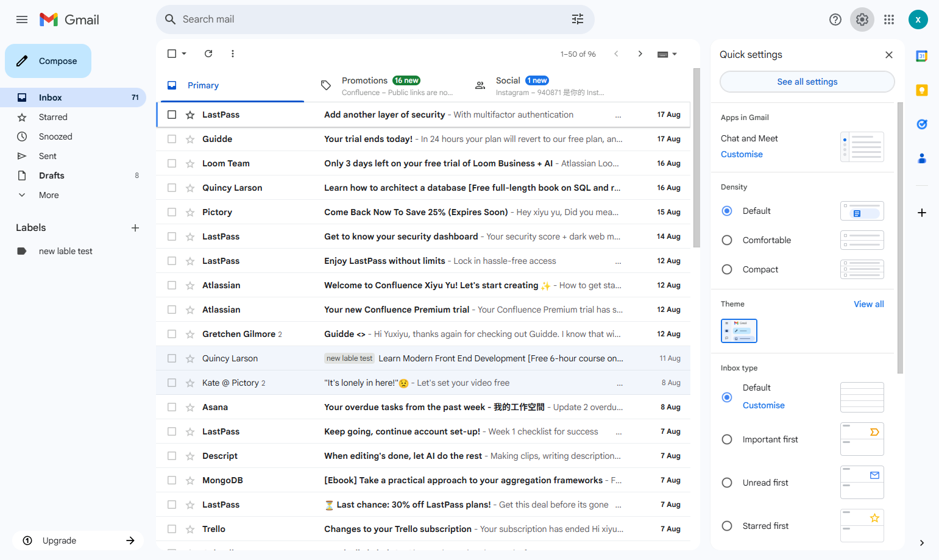Screen dimensions: 939x560
Task: Star the Asana overdue tasks email
Action: (190, 407)
